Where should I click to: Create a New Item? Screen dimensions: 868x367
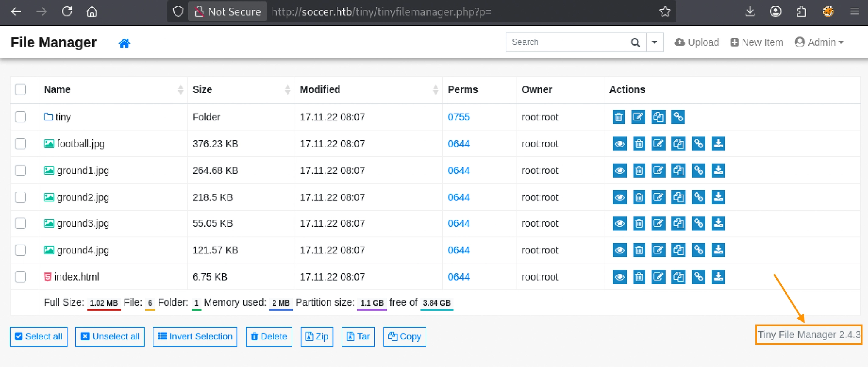(757, 42)
